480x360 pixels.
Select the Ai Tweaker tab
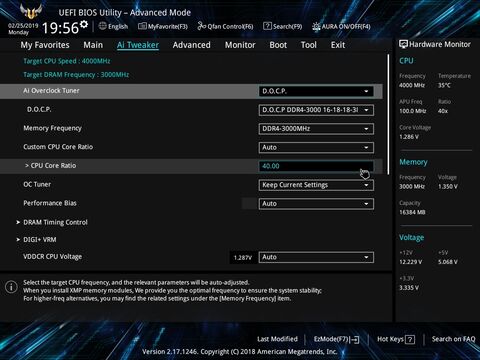point(138,45)
